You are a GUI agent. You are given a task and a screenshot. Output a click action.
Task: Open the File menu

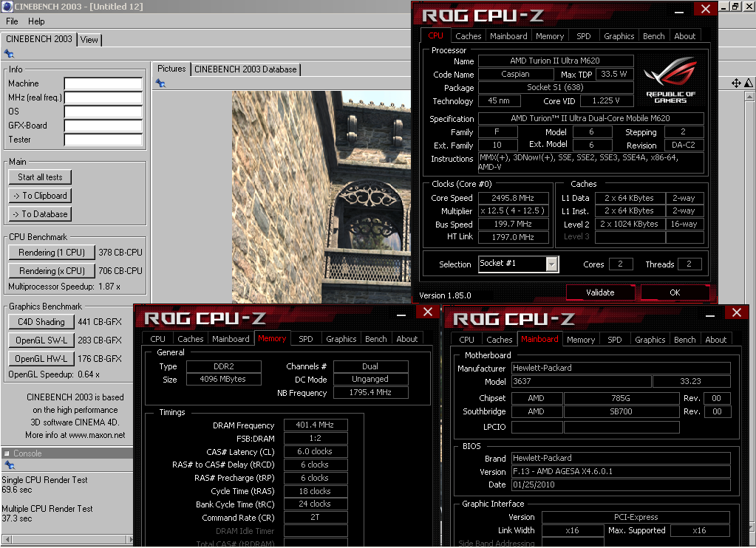[x=12, y=21]
